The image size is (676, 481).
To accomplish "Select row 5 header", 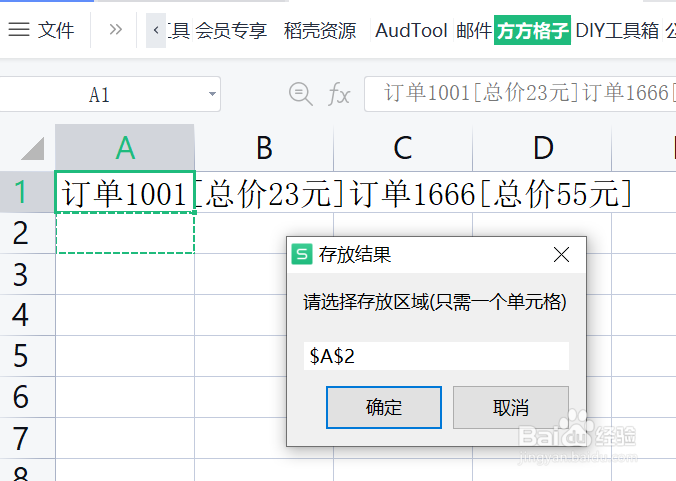I will point(27,356).
